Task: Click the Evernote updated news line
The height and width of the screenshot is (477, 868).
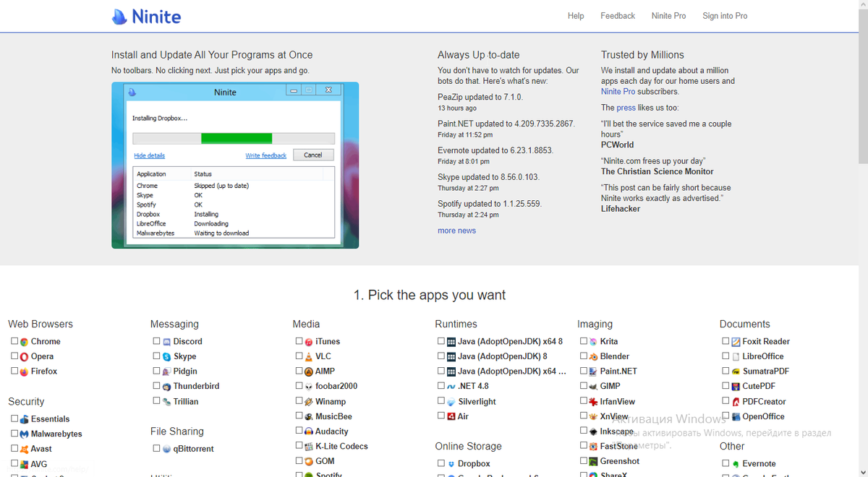Action: [495, 150]
